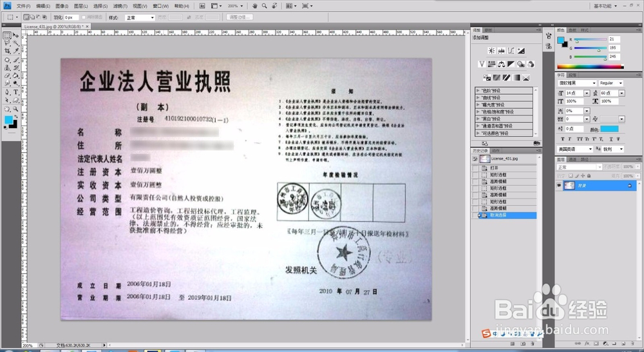Viewport: 644px width, 352px height.
Task: Select the Crop tool
Action: pyautogui.click(x=7, y=51)
